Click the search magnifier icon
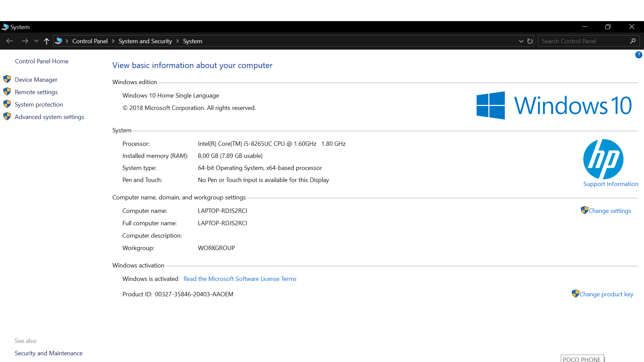Image resolution: width=644 pixels, height=362 pixels. click(633, 41)
